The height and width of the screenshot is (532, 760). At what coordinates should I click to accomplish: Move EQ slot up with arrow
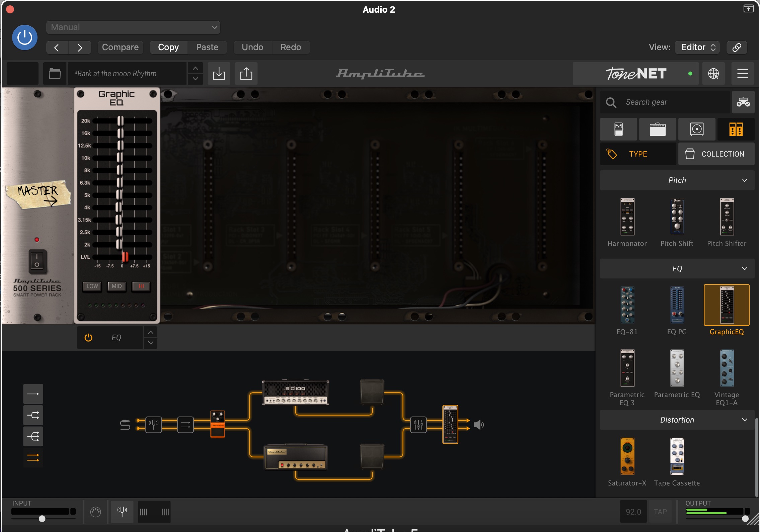pyautogui.click(x=151, y=332)
